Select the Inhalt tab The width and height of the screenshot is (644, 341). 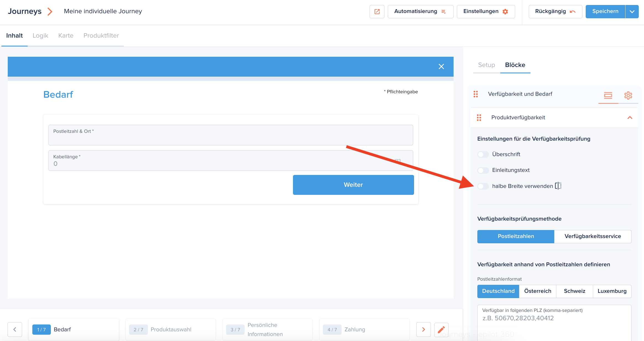pos(14,36)
